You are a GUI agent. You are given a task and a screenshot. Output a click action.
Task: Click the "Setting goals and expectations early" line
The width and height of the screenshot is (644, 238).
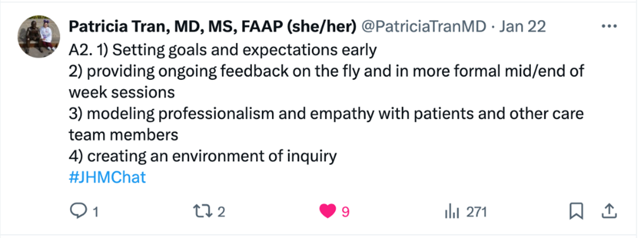[x=223, y=50]
